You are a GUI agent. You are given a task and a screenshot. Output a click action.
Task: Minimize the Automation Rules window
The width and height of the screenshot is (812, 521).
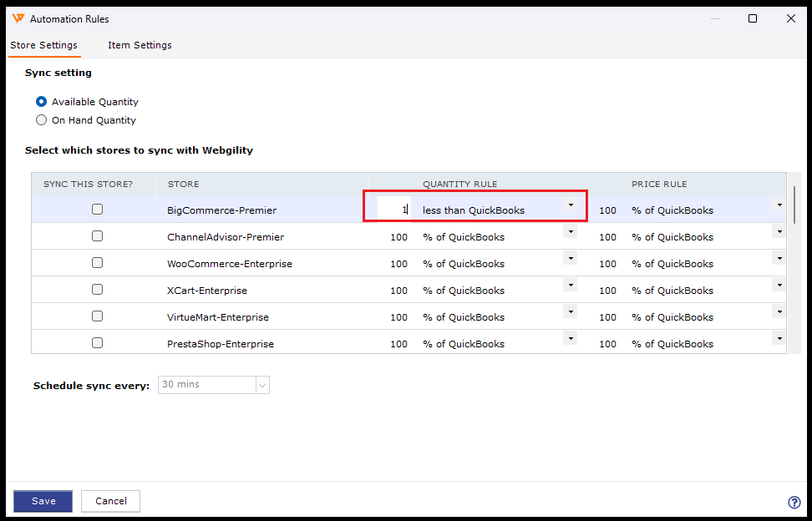point(714,18)
